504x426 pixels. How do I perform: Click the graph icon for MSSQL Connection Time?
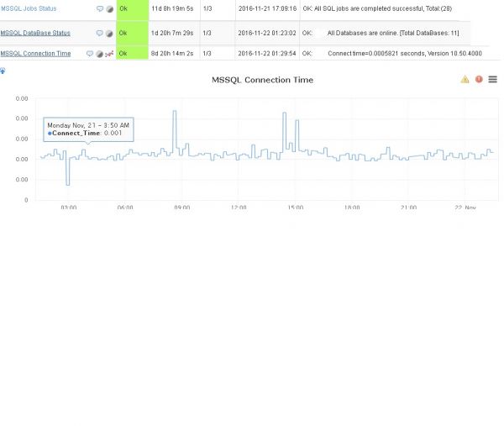(x=109, y=54)
